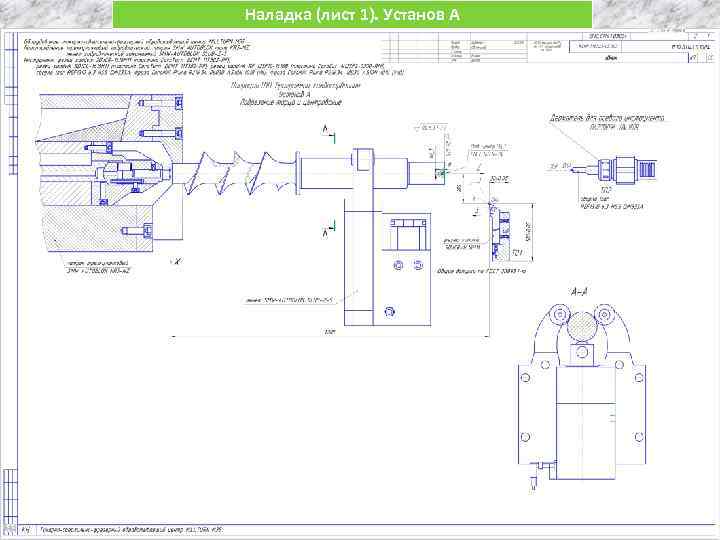This screenshot has height=540, width=720.
Task: Click the A–A cross-section steady rest drawing
Action: [582, 398]
